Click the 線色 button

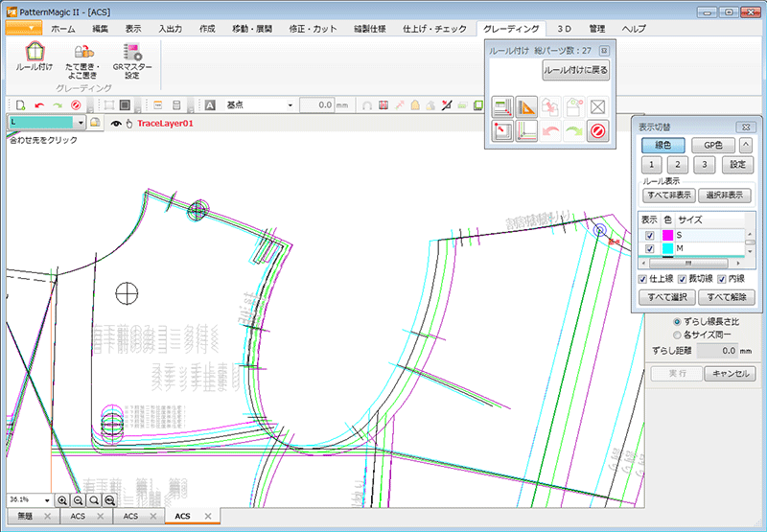click(x=662, y=146)
